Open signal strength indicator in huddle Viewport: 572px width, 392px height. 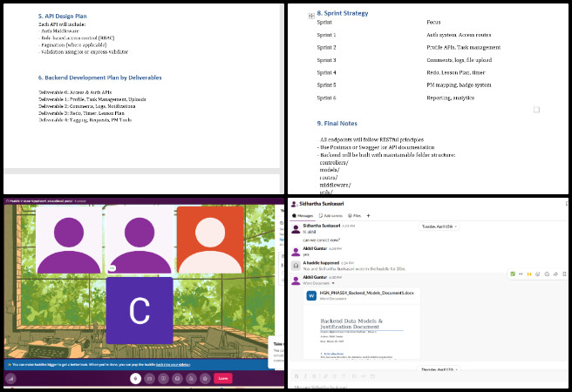click(10, 379)
